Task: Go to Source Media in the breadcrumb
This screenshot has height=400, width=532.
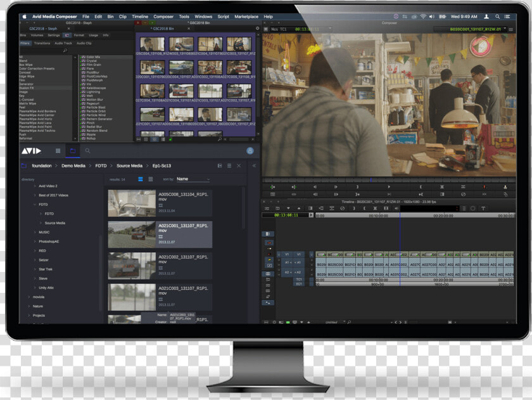Action: (129, 165)
